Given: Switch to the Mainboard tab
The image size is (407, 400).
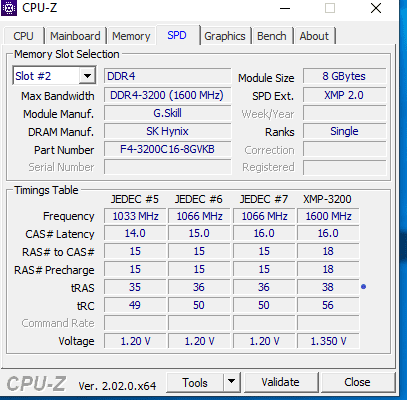Looking at the screenshot, I should [x=75, y=36].
